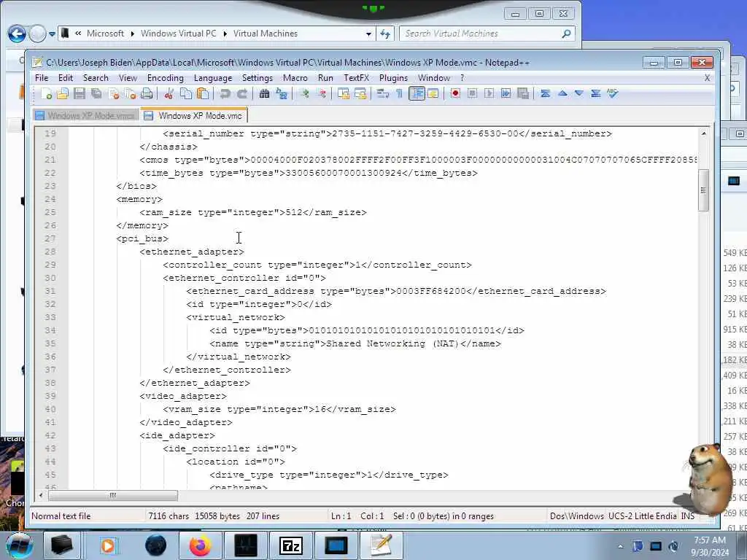Click the Cut scissors icon

[169, 94]
